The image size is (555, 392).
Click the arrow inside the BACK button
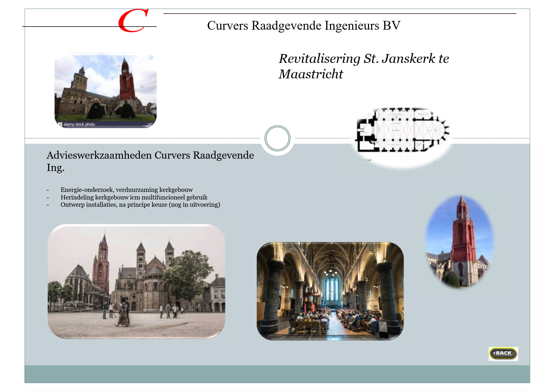(494, 353)
